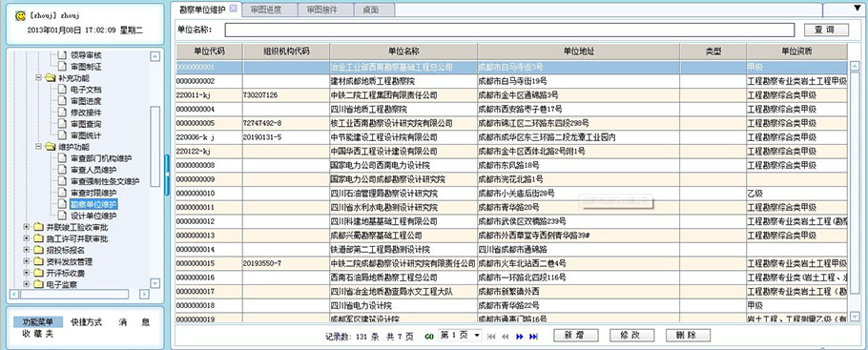Click the 补充功能 folder icon
This screenshot has height=350, width=868.
coord(51,78)
